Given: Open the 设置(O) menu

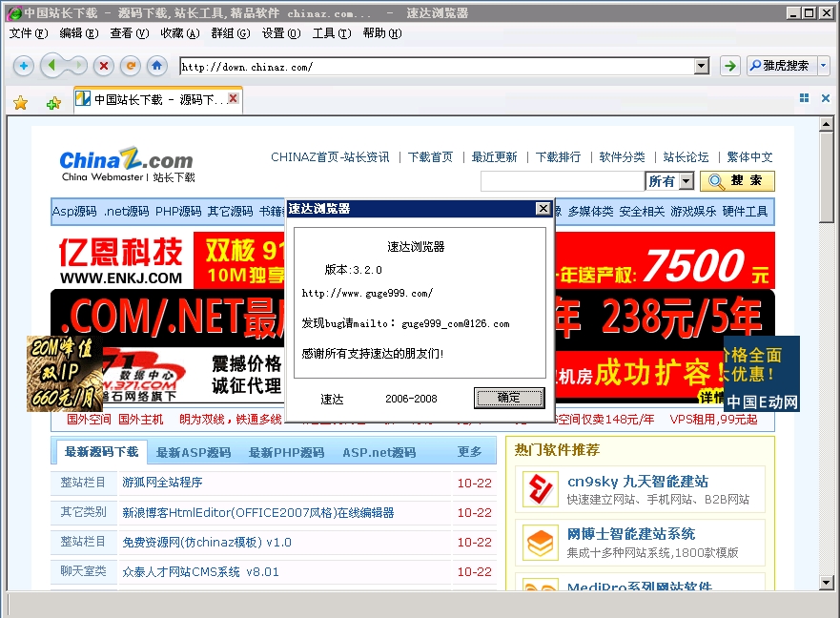Looking at the screenshot, I should point(281,33).
